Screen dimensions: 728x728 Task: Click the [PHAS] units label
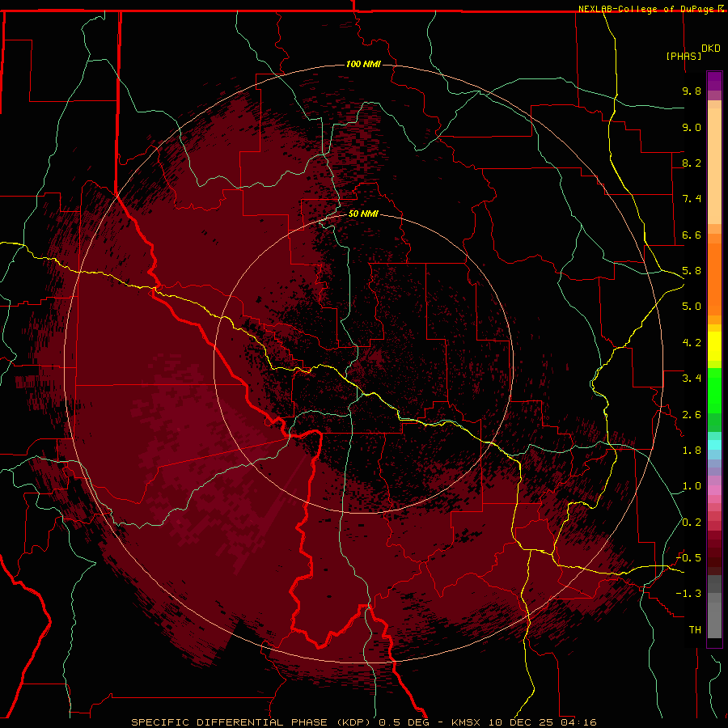coord(684,56)
